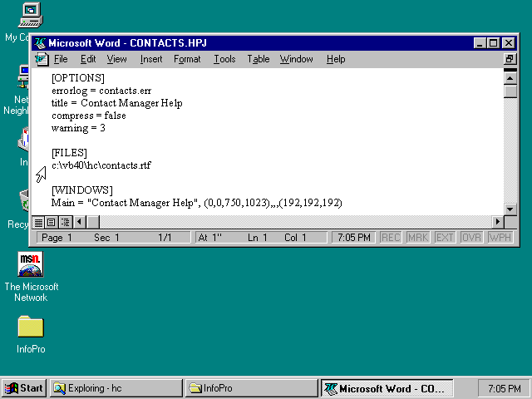Switch to Exploring - hc taskbar button

tap(116, 388)
